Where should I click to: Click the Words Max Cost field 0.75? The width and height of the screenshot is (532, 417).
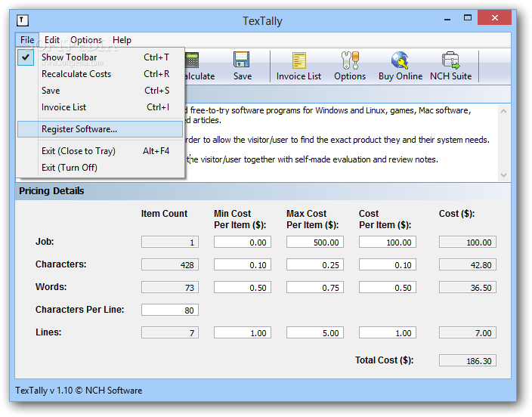315,288
